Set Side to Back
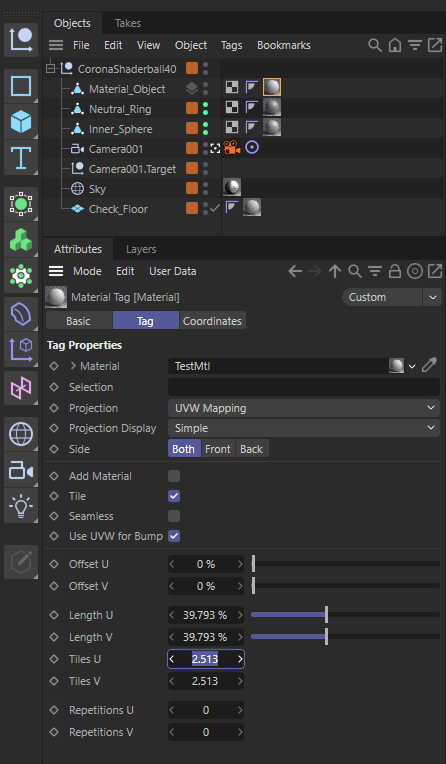 point(252,449)
